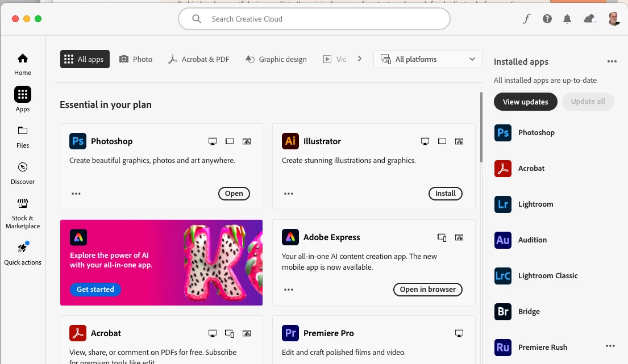Open the user profile avatar
This screenshot has width=628, height=364.
[614, 19]
